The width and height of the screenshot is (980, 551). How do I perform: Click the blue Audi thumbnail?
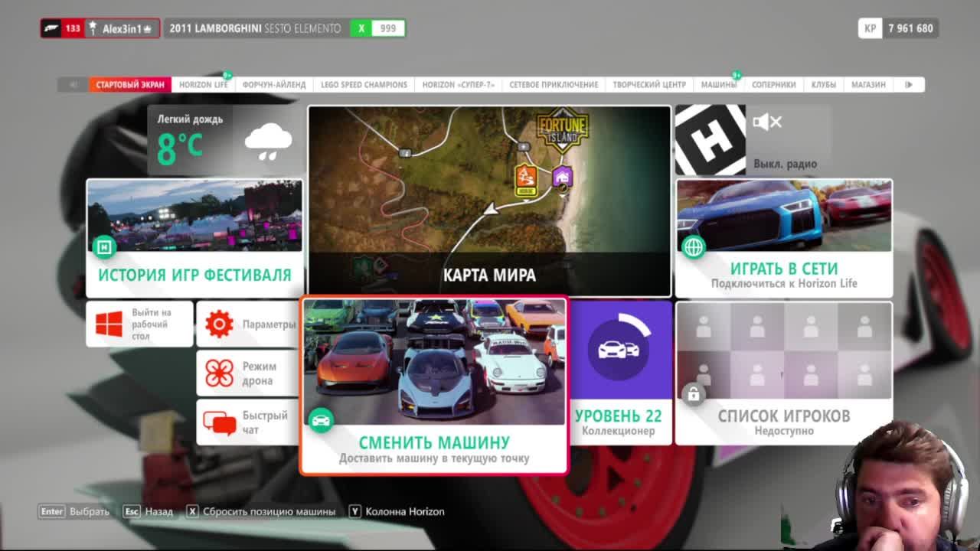tap(784, 216)
